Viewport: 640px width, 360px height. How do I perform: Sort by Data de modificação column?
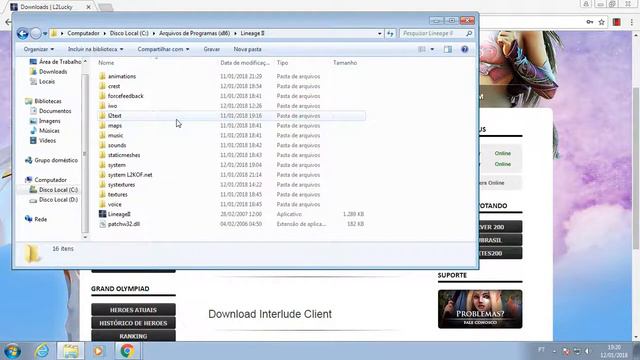pyautogui.click(x=245, y=63)
